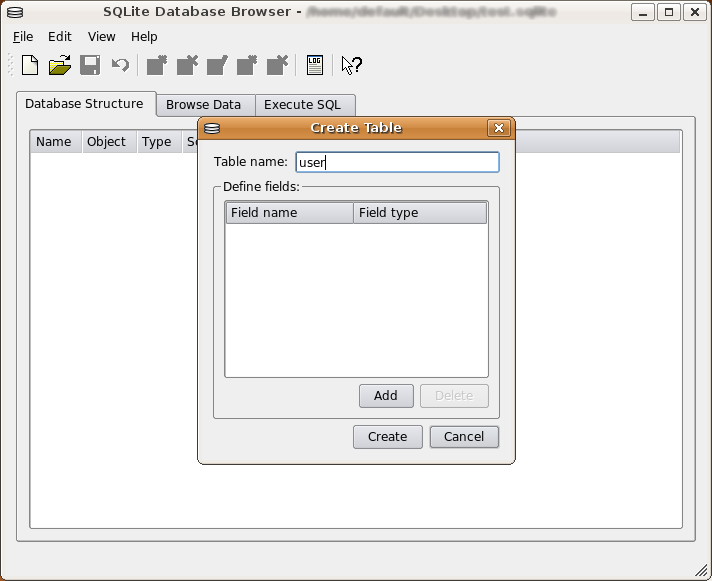Click the Modify Table toolbar icon
The width and height of the screenshot is (712, 581).
(x=217, y=66)
